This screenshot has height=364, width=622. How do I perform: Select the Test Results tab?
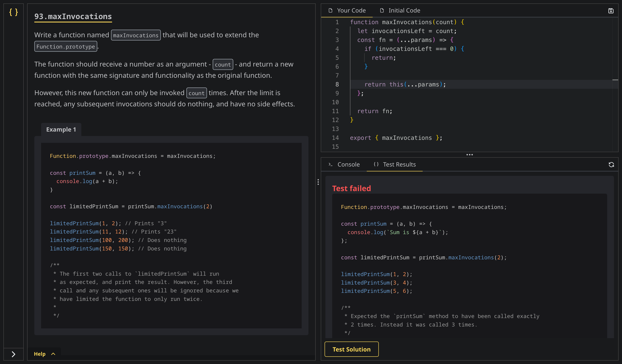[395, 164]
